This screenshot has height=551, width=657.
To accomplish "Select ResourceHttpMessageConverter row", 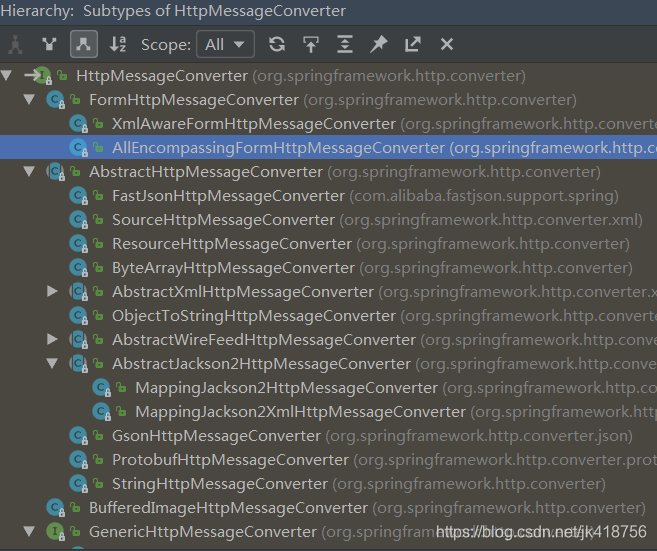I will [328, 244].
